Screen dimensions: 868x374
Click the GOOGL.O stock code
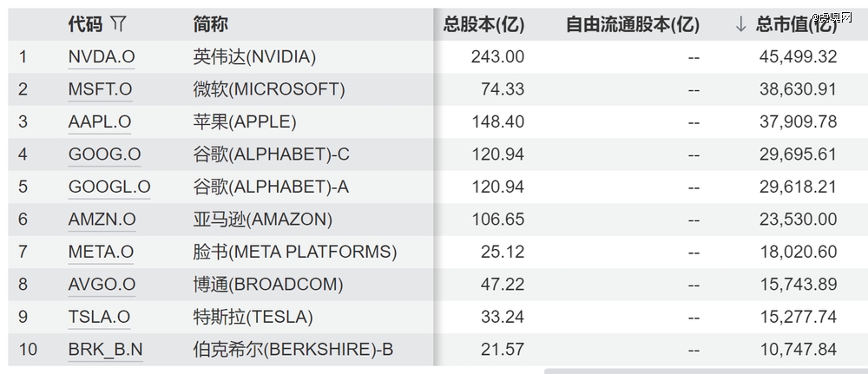109,187
